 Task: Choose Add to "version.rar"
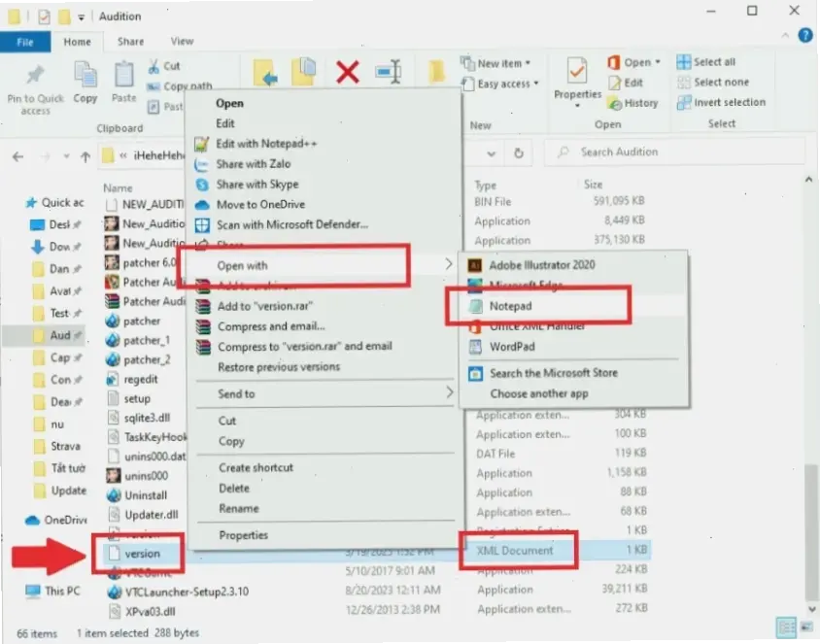[x=265, y=306]
